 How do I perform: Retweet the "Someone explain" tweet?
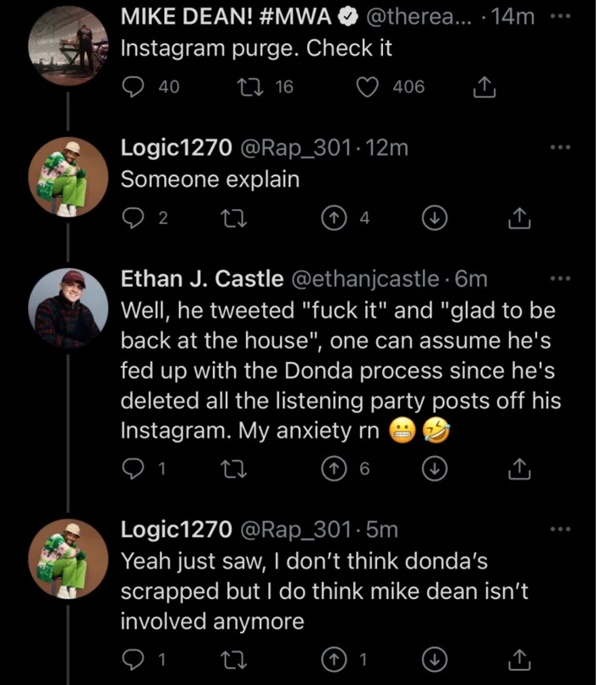coord(232,217)
